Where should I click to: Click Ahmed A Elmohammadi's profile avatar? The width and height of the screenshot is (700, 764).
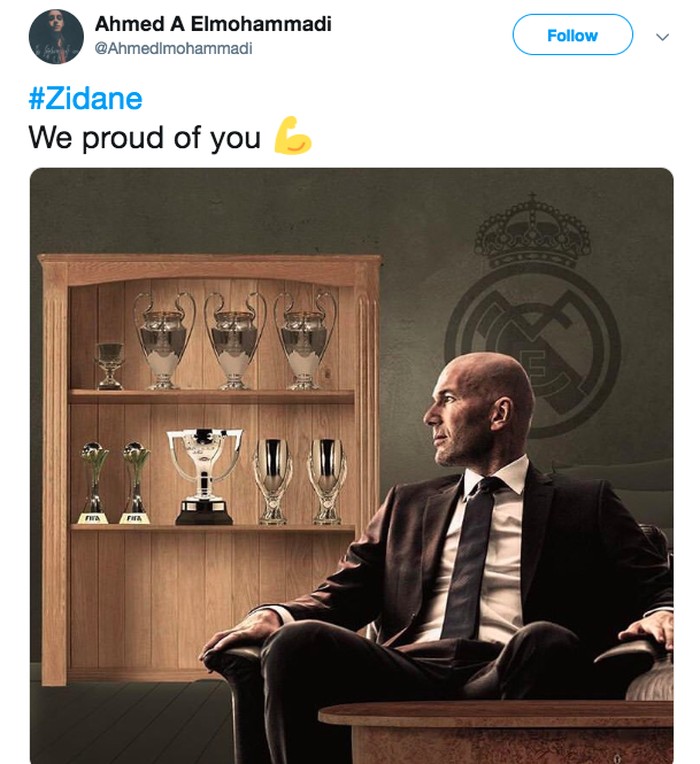[56, 37]
